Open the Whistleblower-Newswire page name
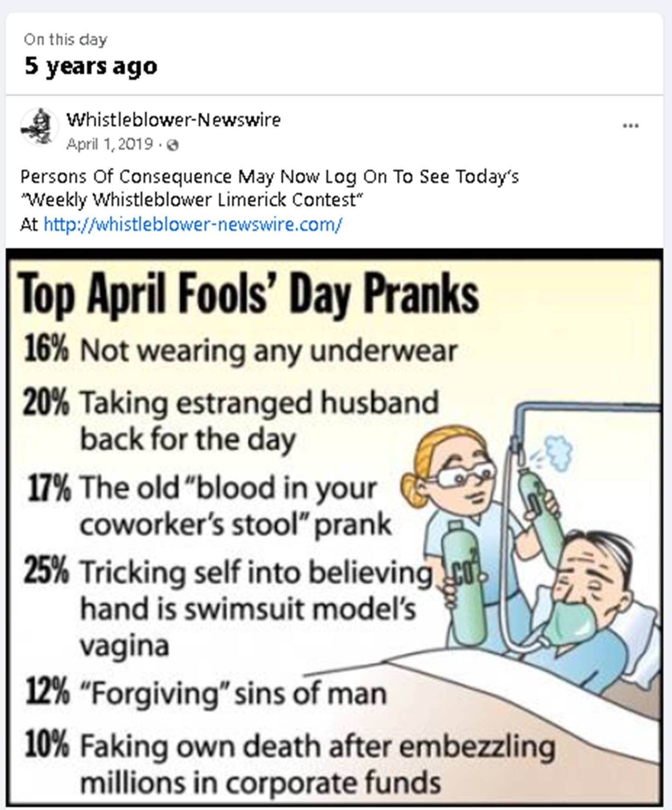Viewport: 672px width, 810px height. click(x=173, y=120)
